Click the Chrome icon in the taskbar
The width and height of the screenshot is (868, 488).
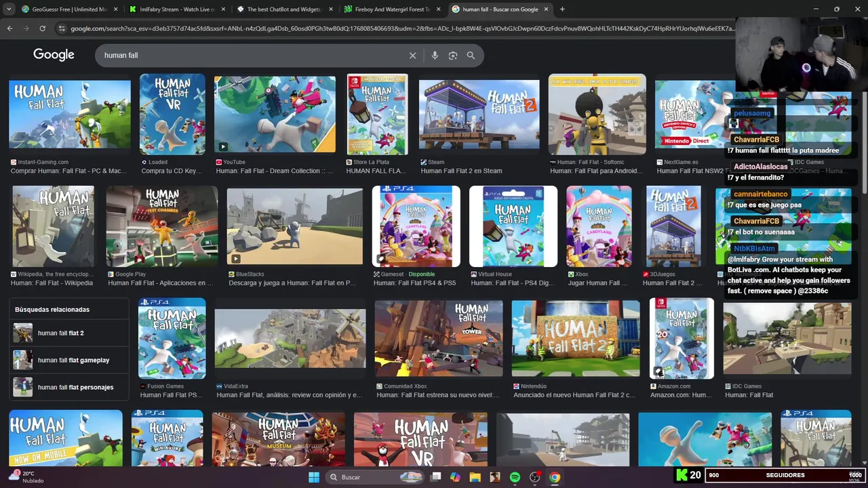pyautogui.click(x=555, y=477)
